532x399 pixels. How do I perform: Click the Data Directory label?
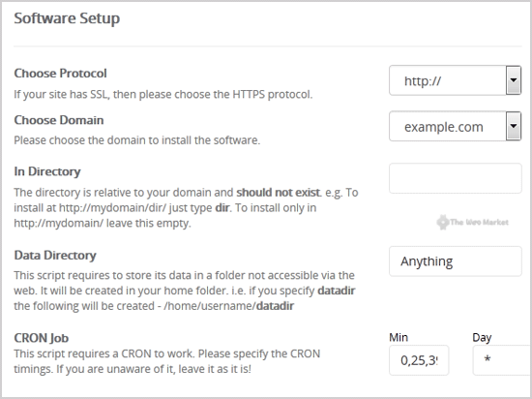55,256
